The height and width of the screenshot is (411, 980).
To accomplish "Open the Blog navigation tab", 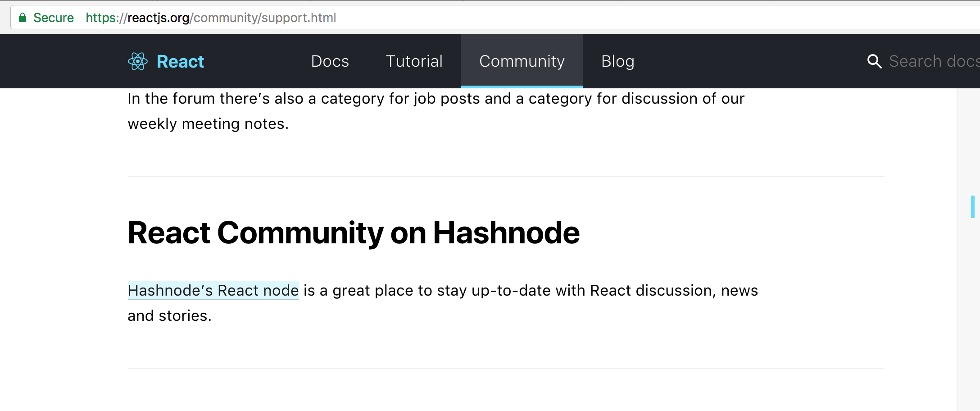I will pyautogui.click(x=618, y=61).
